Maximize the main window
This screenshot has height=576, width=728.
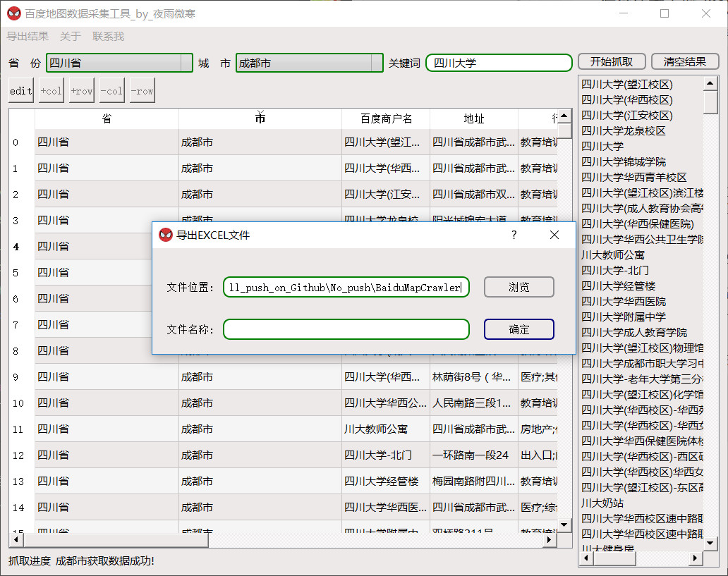pos(665,13)
